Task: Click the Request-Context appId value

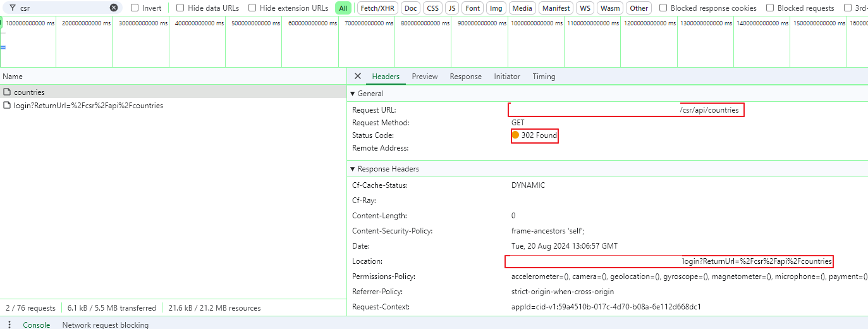Action: 606,307
